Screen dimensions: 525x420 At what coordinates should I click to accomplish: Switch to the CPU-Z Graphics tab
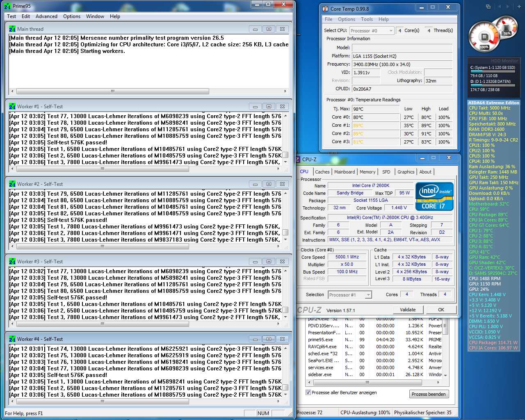coord(406,172)
